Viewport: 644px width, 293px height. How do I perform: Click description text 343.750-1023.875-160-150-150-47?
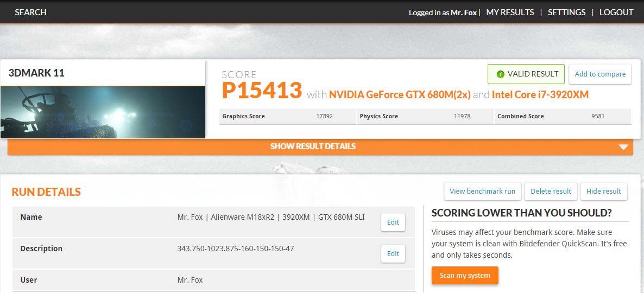coord(235,249)
